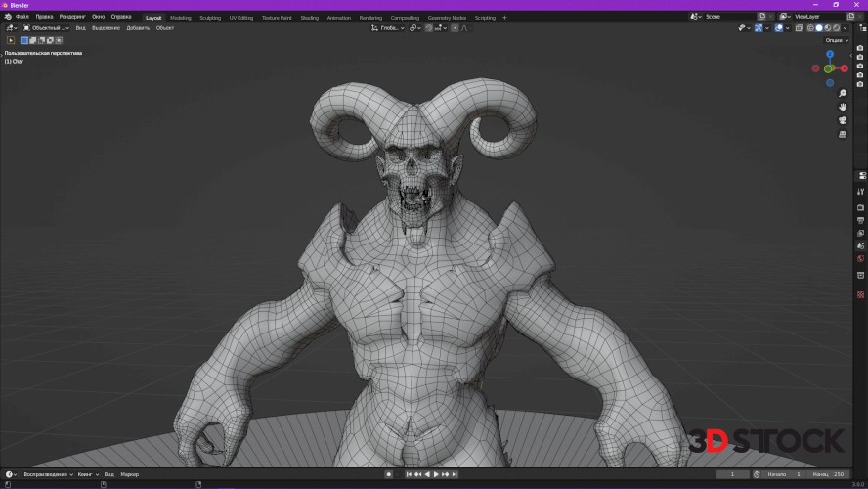Click the zoom view magnifier icon
868x489 pixels.
843,94
